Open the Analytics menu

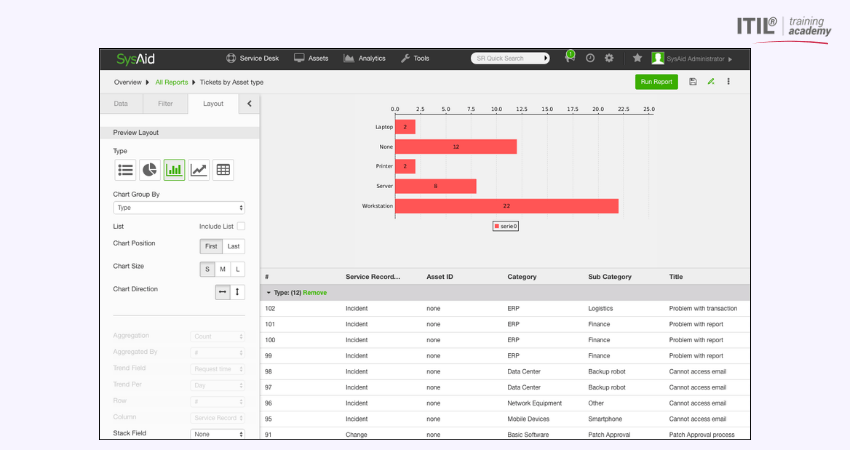[x=364, y=58]
